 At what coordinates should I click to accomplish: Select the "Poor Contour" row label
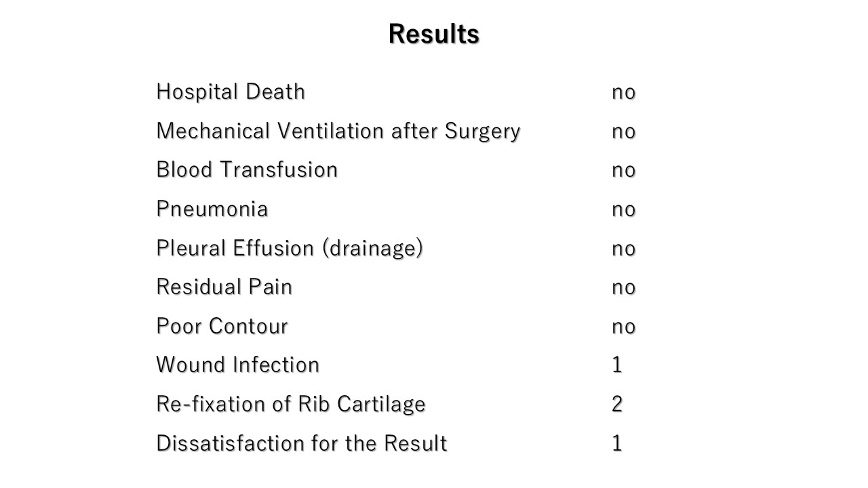(222, 326)
